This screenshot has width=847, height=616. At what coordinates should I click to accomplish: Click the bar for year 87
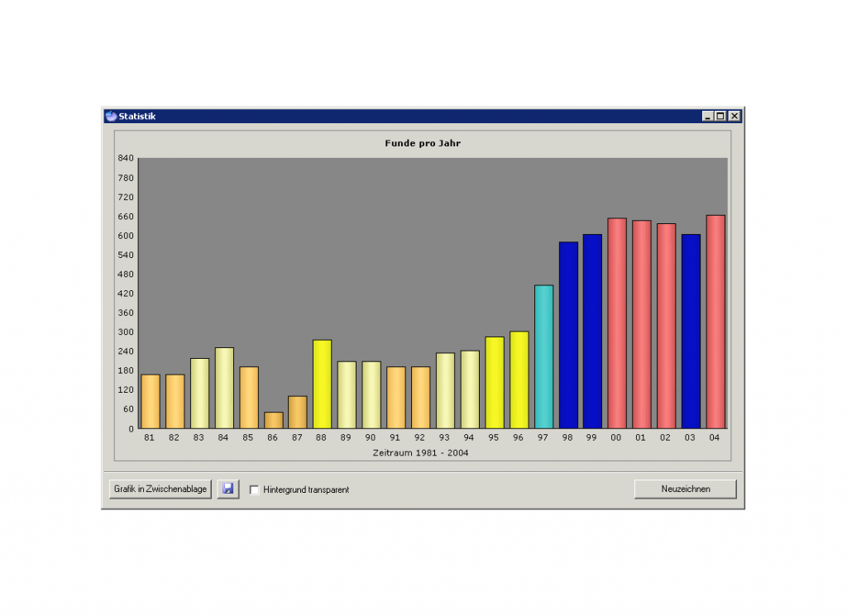[298, 413]
